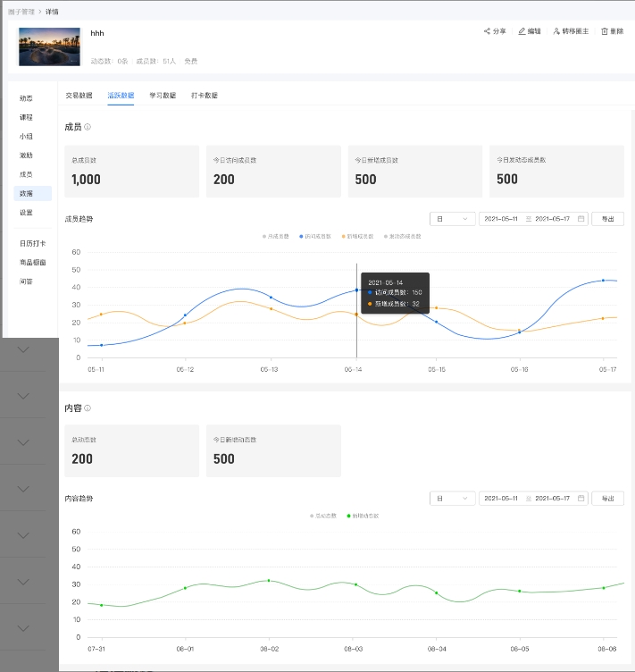Open calendar icon in 内容趋势 date range

click(581, 498)
